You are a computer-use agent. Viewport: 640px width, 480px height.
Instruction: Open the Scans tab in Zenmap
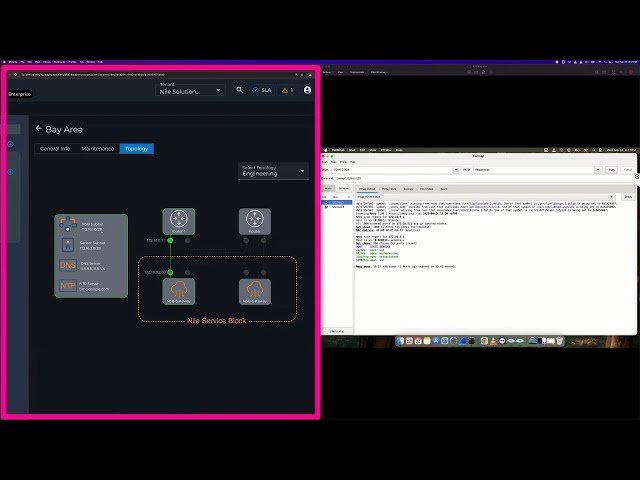[x=444, y=189]
